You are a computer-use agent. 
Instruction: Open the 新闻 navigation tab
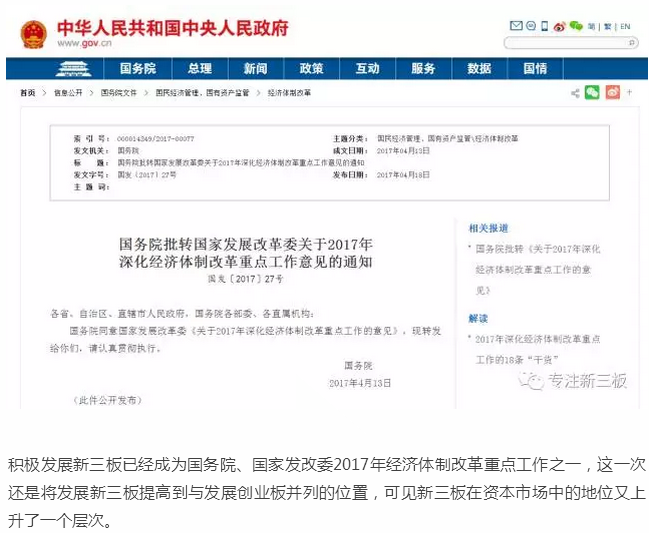coord(255,68)
